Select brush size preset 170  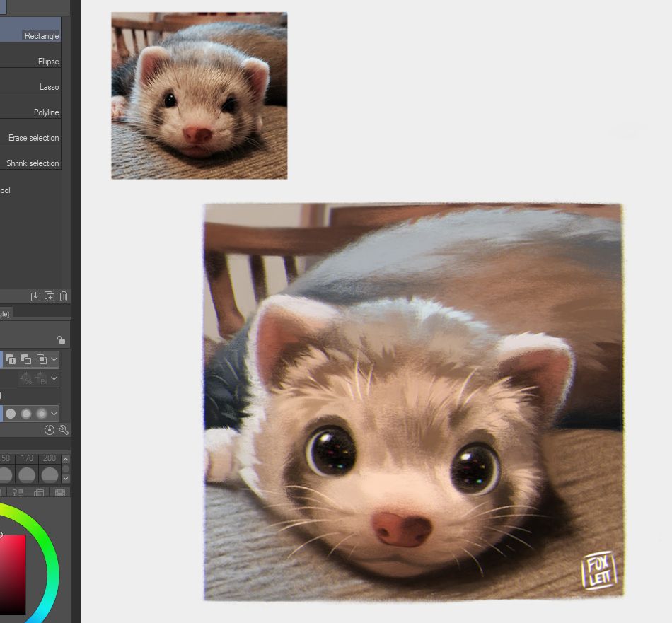[27, 468]
